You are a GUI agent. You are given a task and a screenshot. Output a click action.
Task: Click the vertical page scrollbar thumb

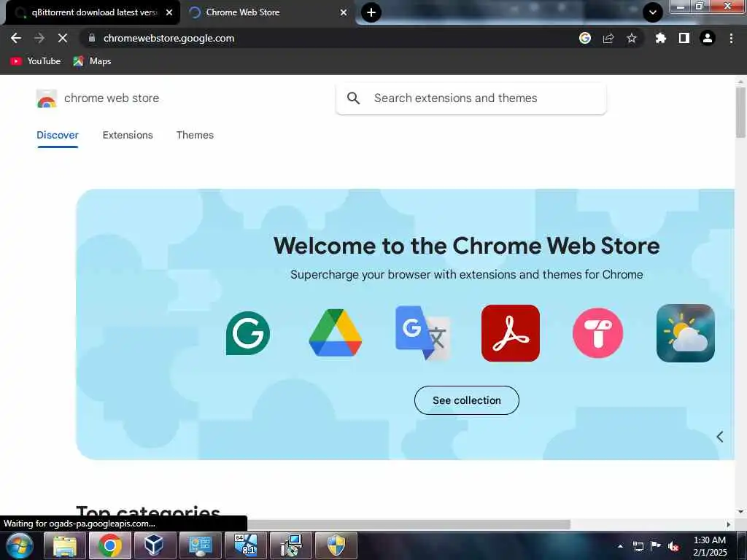[740, 112]
